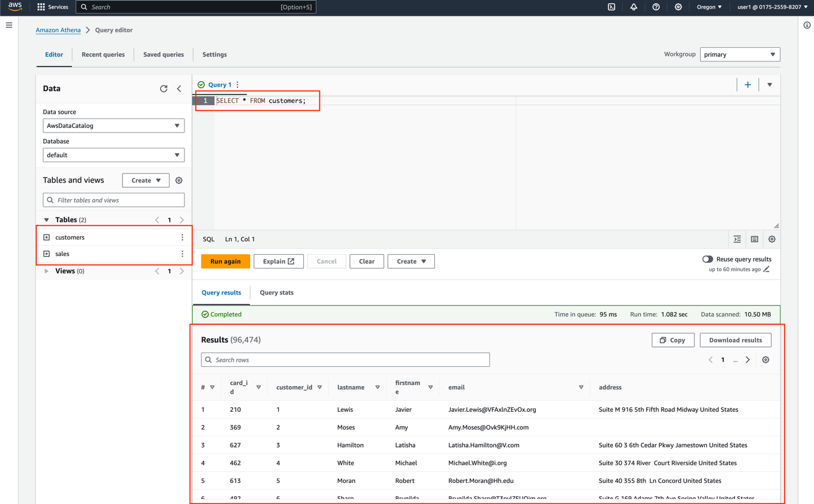Open the Saved queries section
The height and width of the screenshot is (504, 814).
(x=163, y=54)
